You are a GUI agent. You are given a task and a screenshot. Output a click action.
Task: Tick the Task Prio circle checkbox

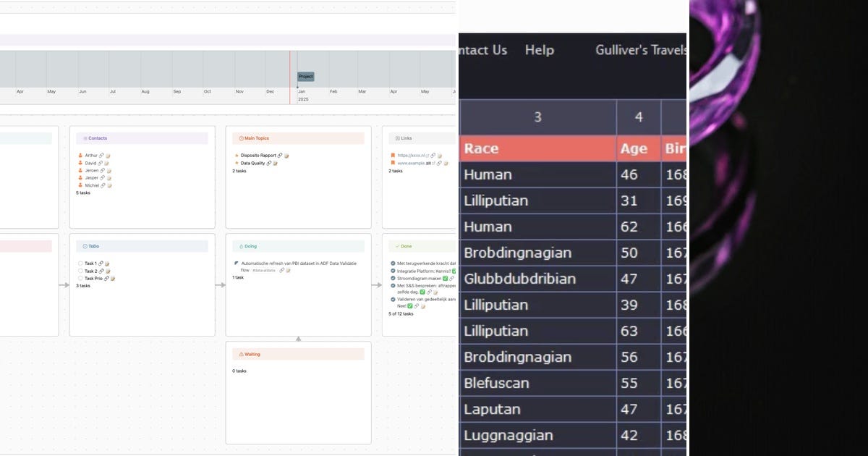tap(80, 278)
